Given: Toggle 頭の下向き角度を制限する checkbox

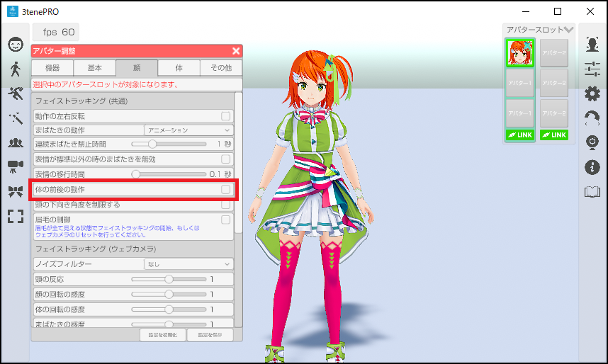Looking at the screenshot, I should click(225, 204).
